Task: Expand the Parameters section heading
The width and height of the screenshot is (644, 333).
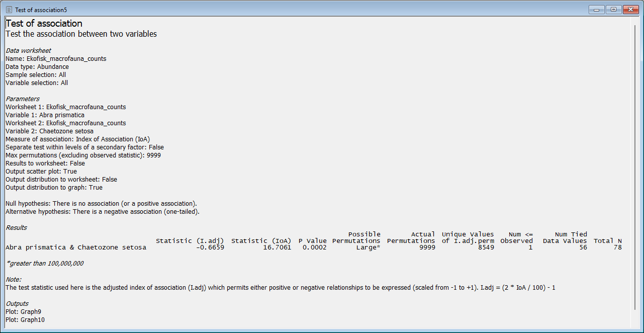Action: (x=19, y=99)
